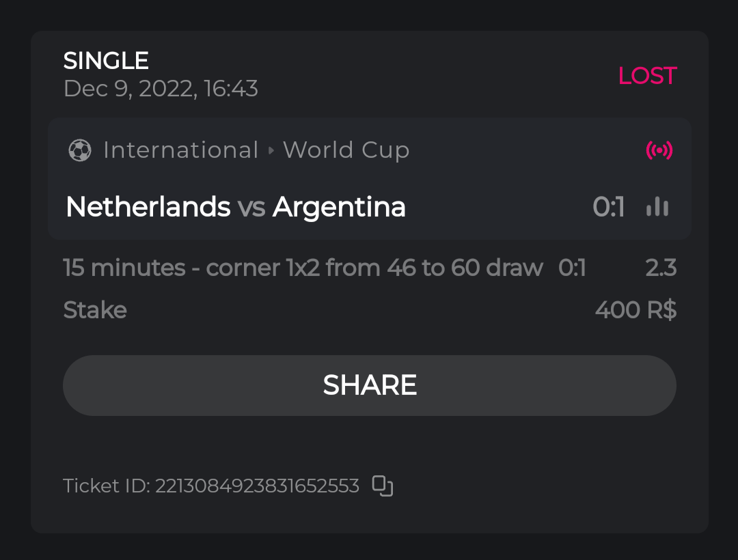
Task: Click the Stake label
Action: click(95, 310)
